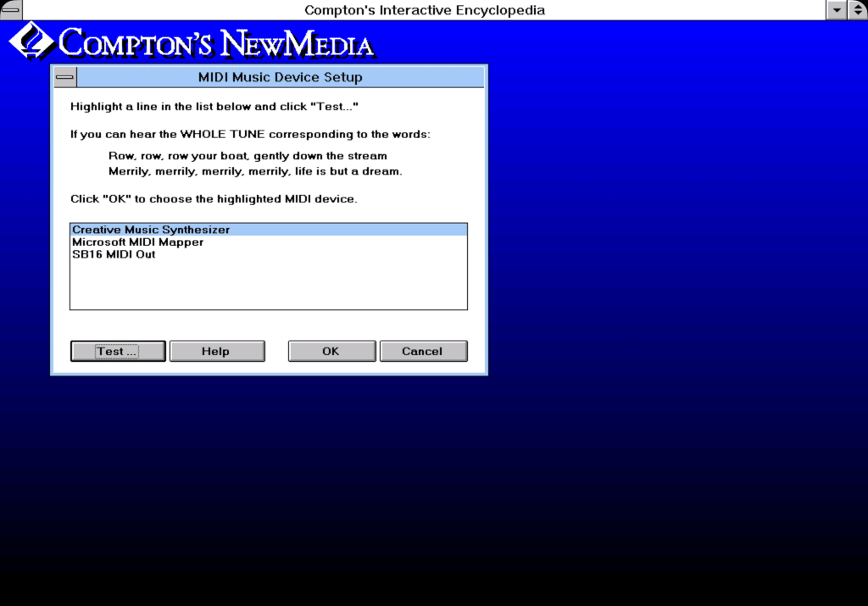The width and height of the screenshot is (868, 606).
Task: Click inside the MIDI device list box
Action: tap(269, 284)
